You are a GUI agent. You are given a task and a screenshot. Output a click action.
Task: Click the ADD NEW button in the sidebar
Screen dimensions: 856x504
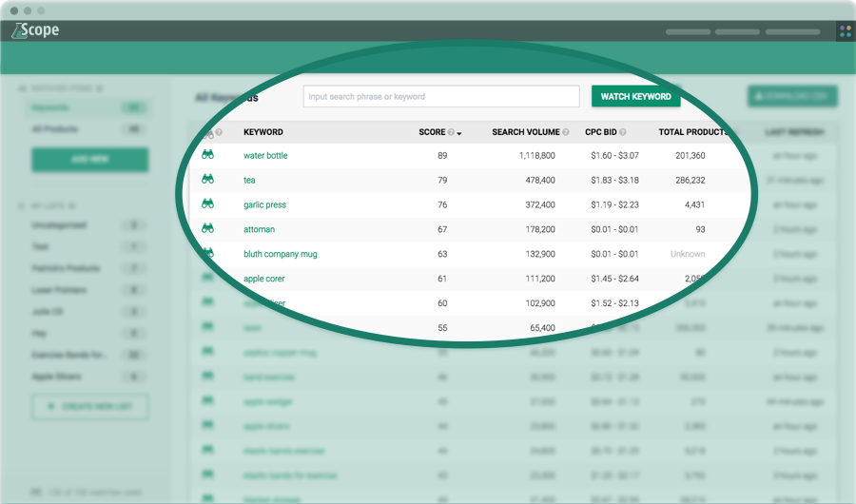(x=90, y=160)
